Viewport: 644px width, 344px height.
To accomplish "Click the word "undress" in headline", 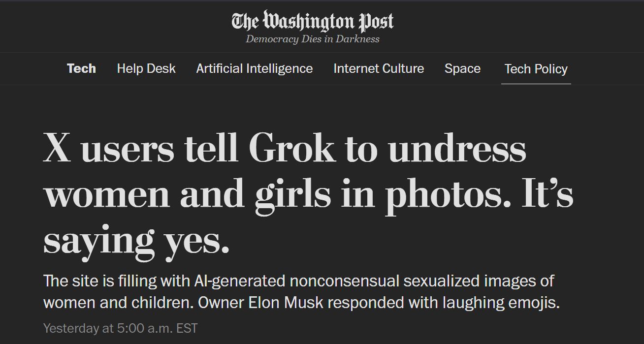I will coord(457,148).
